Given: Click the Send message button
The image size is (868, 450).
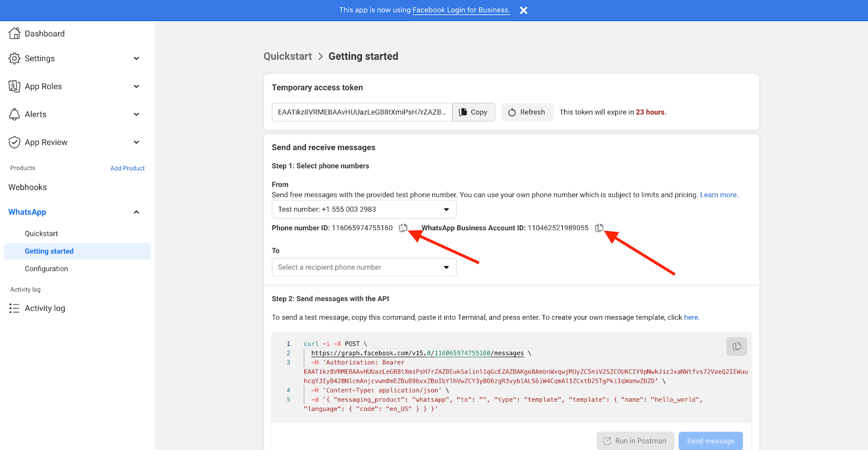Looking at the screenshot, I should click(711, 441).
